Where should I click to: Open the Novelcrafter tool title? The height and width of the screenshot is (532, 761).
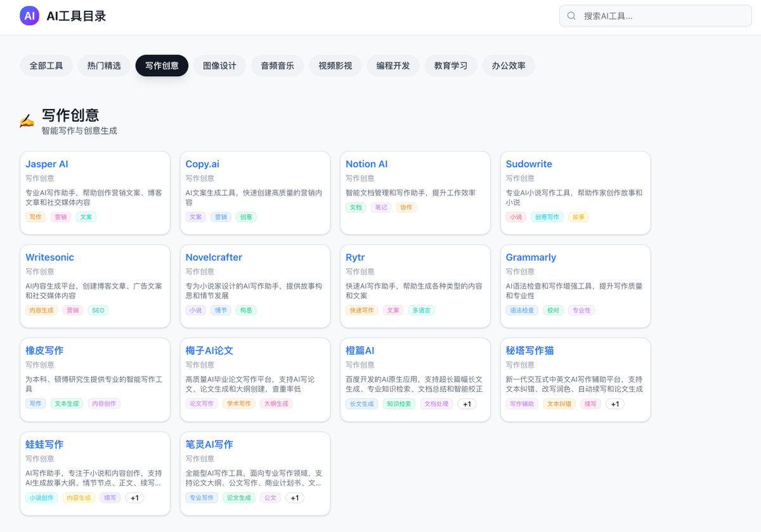point(214,257)
